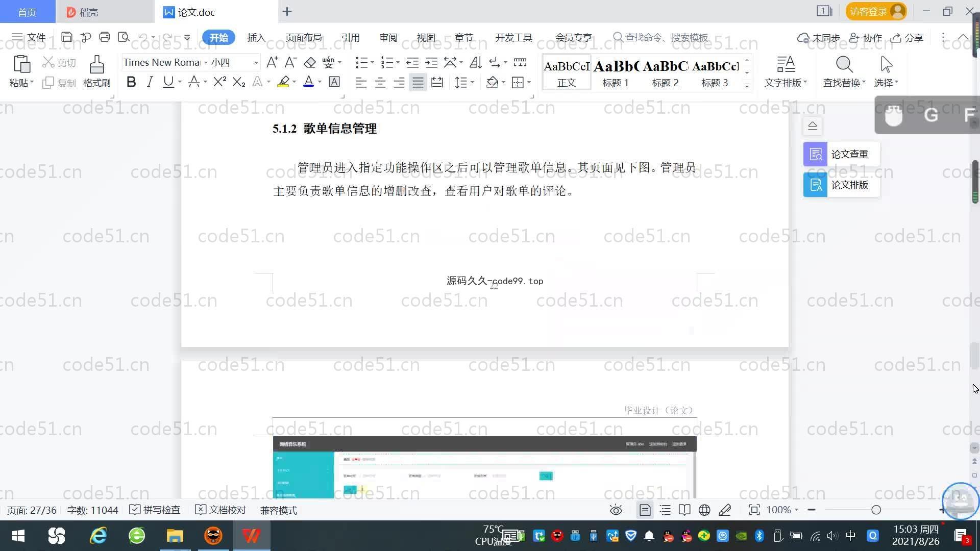Click the Format Painter button
Viewport: 980px width, 551px height.
click(x=96, y=71)
